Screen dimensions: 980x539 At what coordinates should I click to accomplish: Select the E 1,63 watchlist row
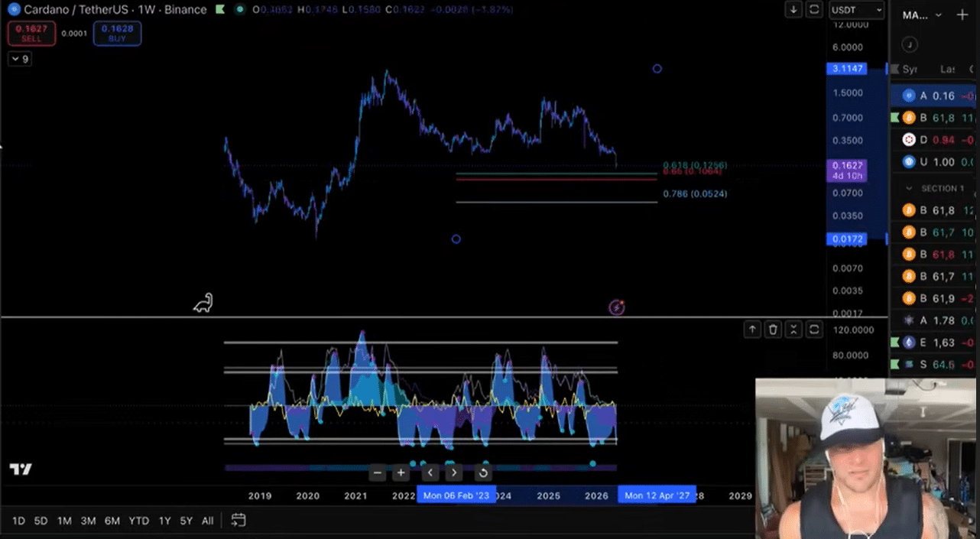pos(935,343)
